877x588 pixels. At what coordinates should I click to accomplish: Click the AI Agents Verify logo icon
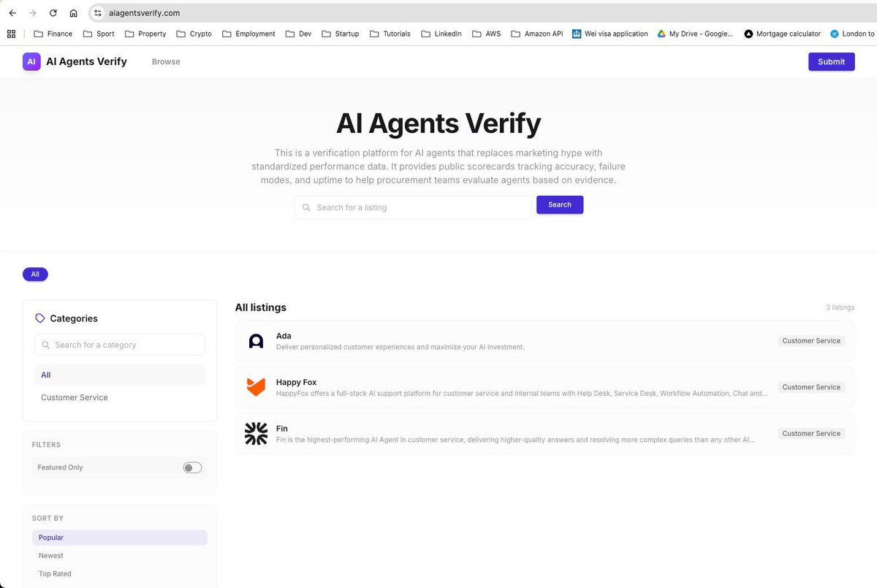[x=31, y=61]
